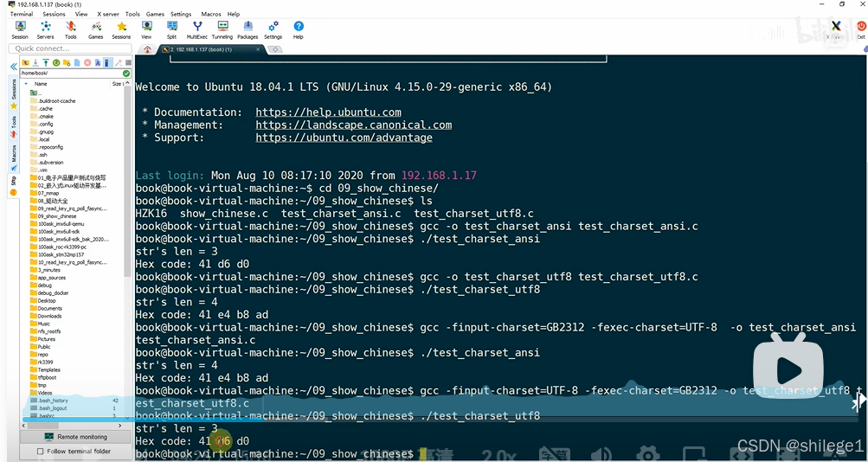Open the Settings gear toolbar button
The width and height of the screenshot is (868, 462).
point(273,30)
